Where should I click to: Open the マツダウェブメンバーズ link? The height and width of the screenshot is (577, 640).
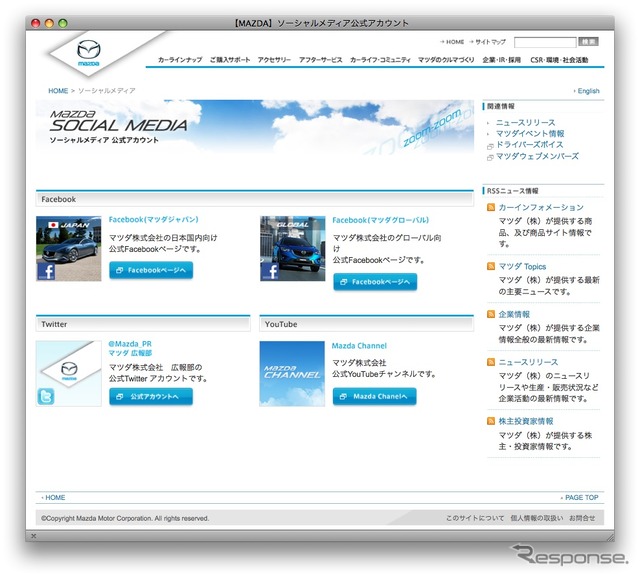[x=537, y=156]
